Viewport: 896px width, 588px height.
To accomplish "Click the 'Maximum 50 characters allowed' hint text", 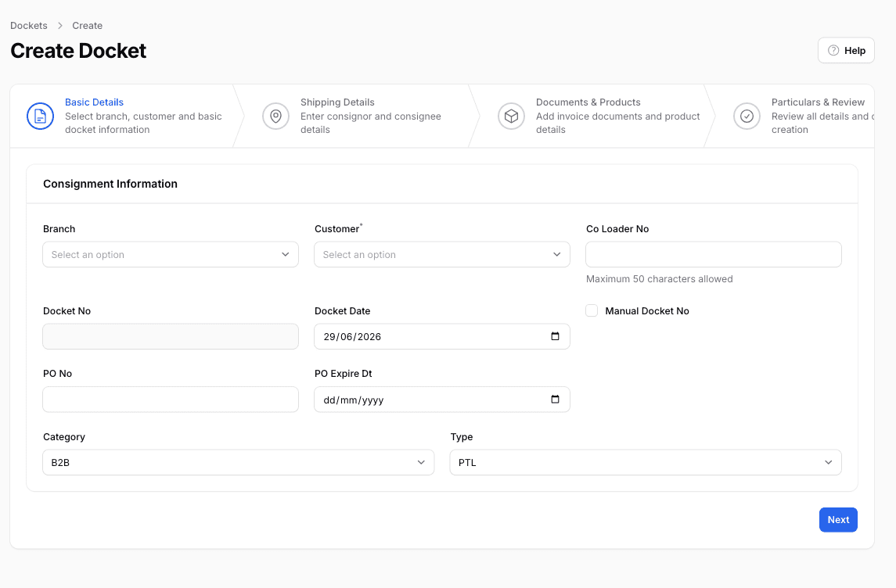I will 660,279.
